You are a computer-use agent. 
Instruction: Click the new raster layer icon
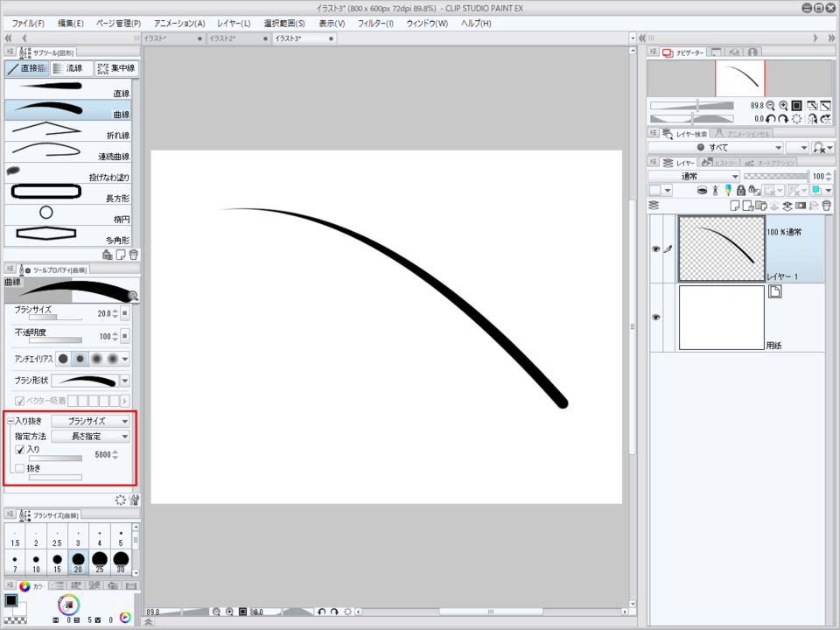735,206
